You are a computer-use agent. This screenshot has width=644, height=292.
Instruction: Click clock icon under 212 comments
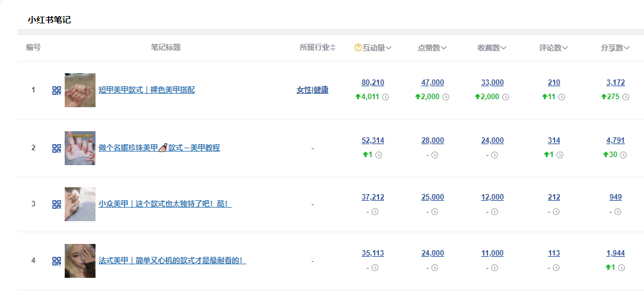(x=556, y=211)
